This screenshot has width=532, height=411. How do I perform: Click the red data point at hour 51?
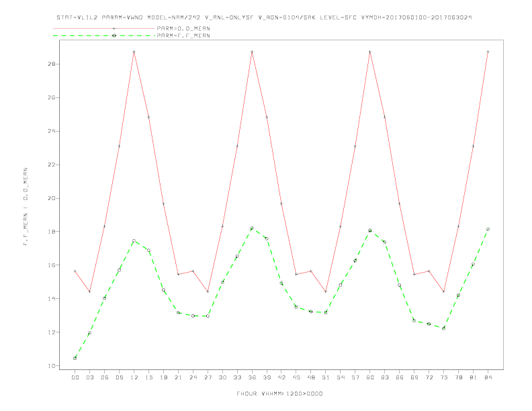coord(326,291)
